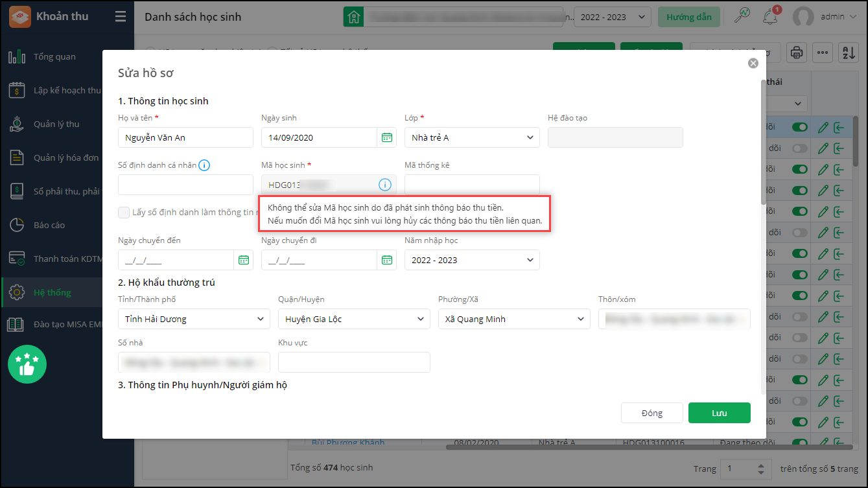Collapse the sidebar with the hamburger icon
Screen dimensions: 868x488
click(x=121, y=17)
